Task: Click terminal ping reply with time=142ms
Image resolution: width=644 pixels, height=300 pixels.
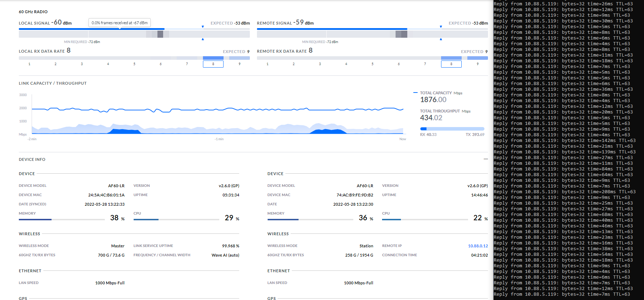Action: click(x=564, y=141)
